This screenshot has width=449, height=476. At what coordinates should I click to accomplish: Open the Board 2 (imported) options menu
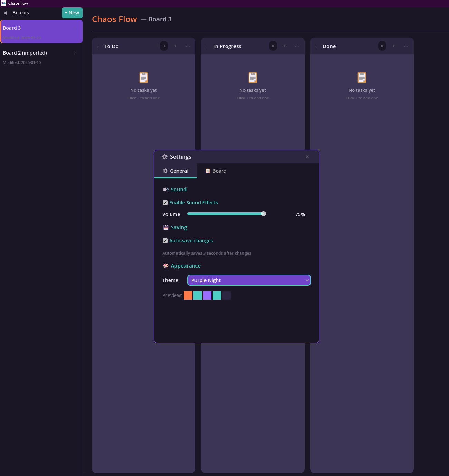point(75,53)
